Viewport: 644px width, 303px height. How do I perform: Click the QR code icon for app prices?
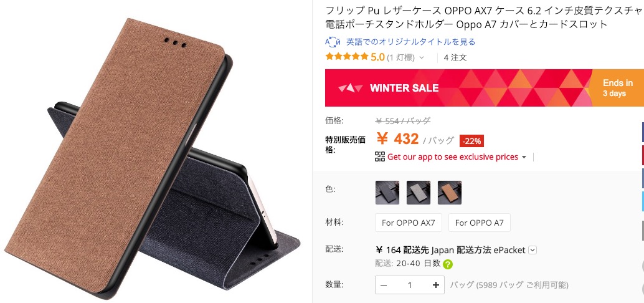tap(380, 156)
